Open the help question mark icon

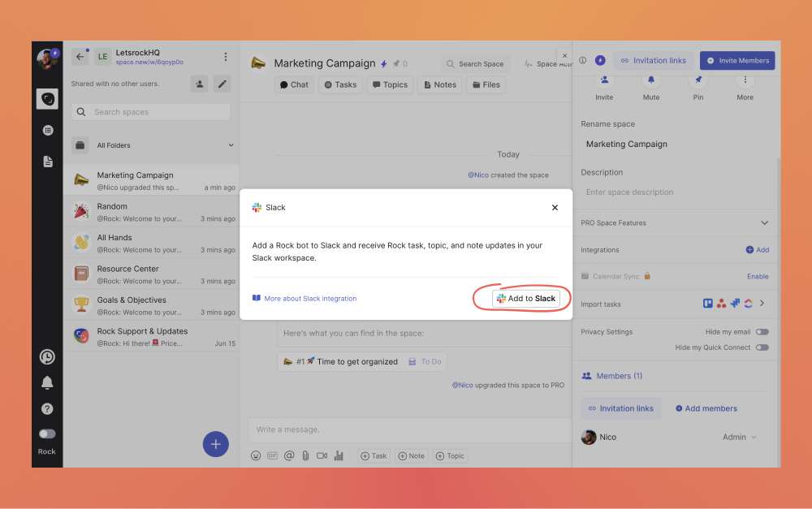47,408
